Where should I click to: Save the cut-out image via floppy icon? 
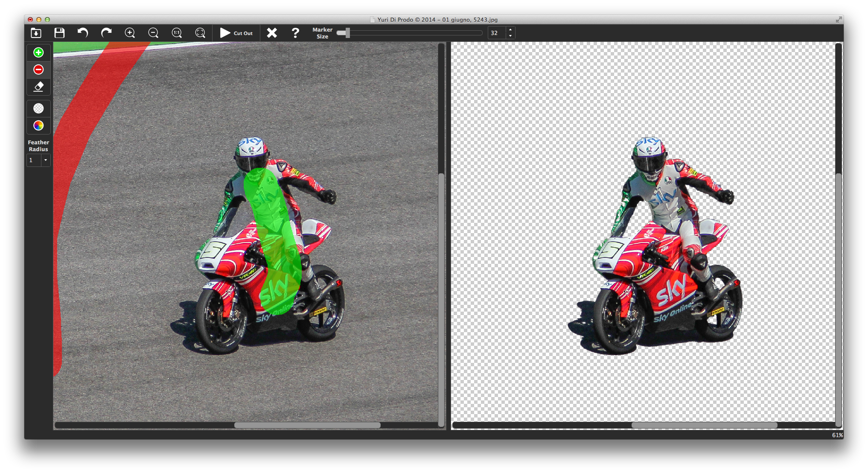[59, 33]
